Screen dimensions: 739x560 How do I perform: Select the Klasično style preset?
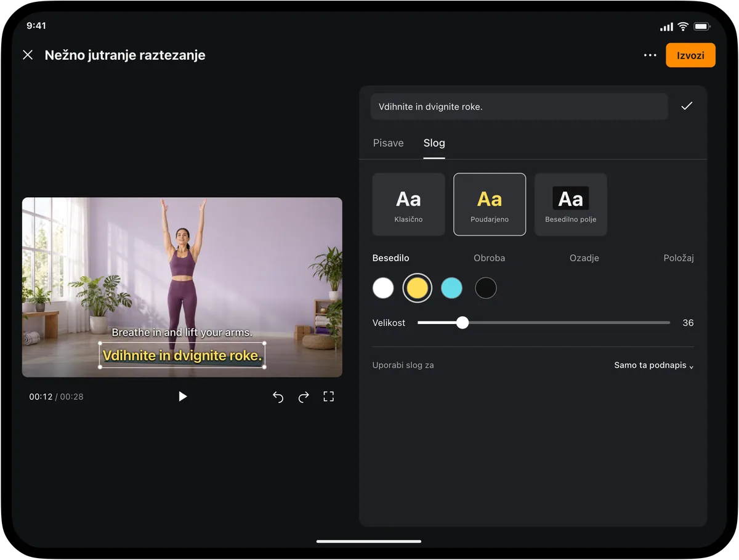tap(409, 205)
